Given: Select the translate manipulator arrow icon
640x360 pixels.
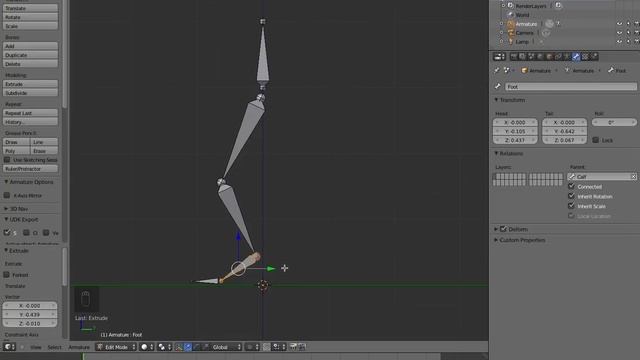Looking at the screenshot, I should (188, 347).
